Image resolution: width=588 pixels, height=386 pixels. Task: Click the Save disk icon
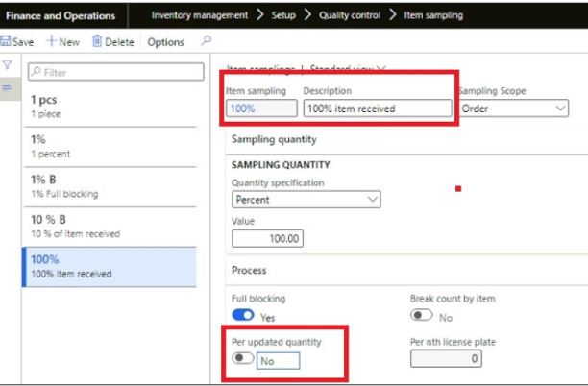click(5, 41)
